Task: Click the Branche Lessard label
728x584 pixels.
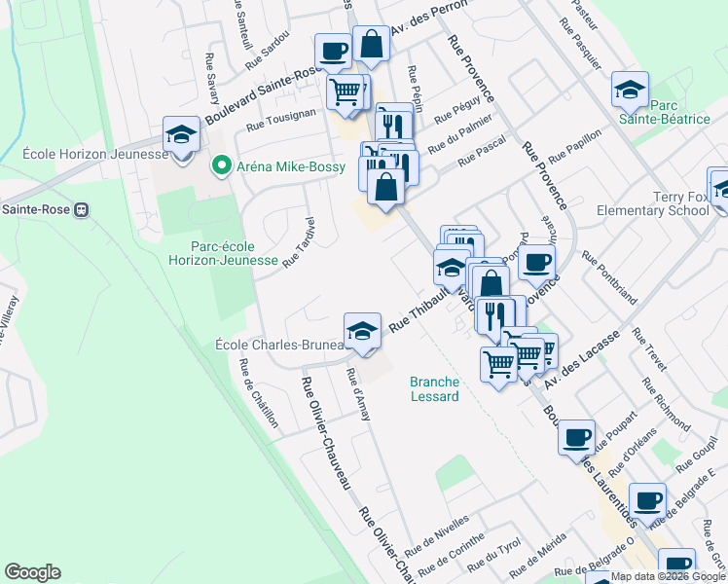Action: pyautogui.click(x=435, y=389)
